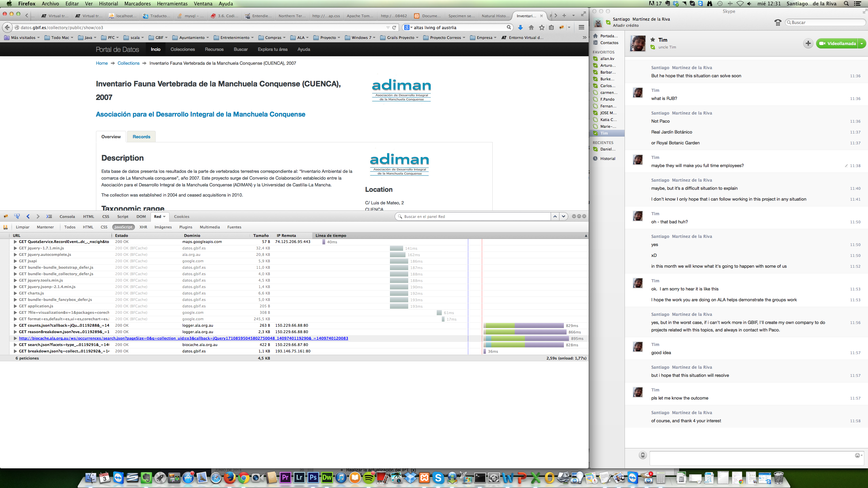The height and width of the screenshot is (488, 868).
Task: Click the XHR break icon beside Limpiar
Action: coord(5,227)
